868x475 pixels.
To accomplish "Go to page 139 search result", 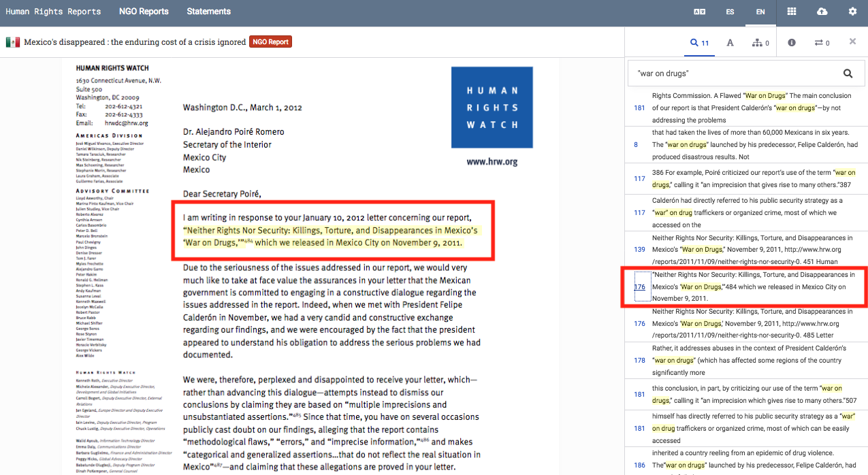I will [639, 250].
